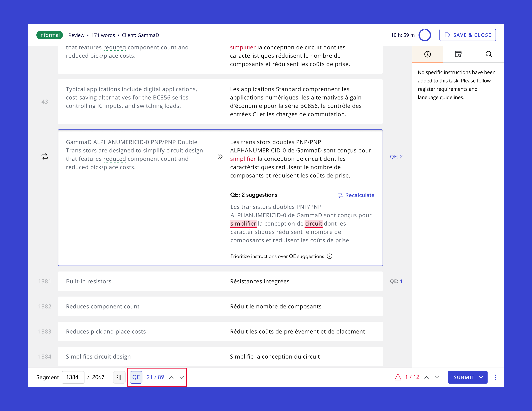
Task: Select 'Simplifie la conception du circuit' translation
Action: pos(275,357)
